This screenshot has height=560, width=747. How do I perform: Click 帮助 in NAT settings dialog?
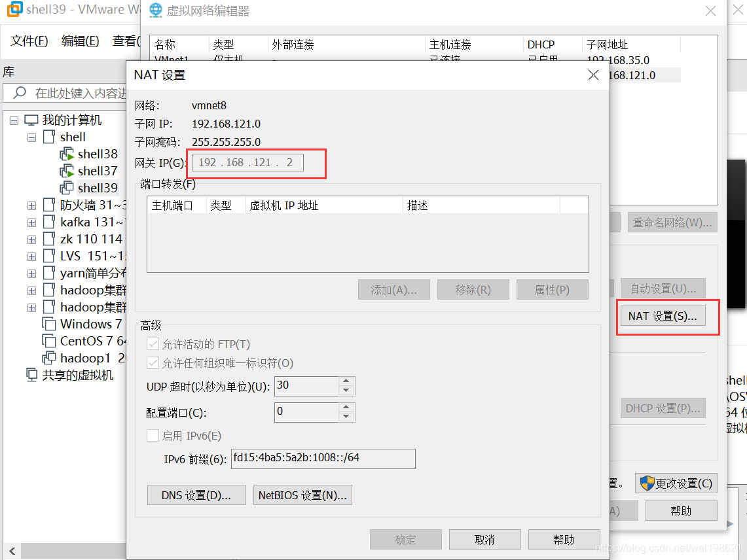564,540
